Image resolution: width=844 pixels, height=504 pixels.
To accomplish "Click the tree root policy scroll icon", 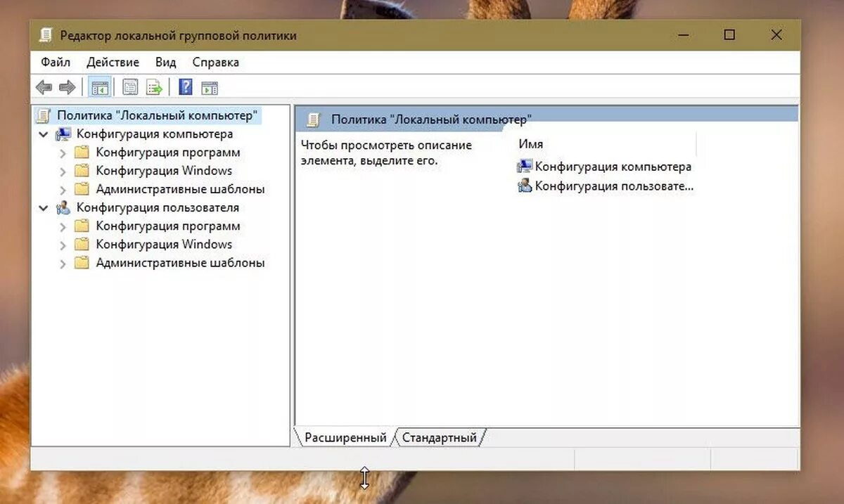I will click(44, 115).
